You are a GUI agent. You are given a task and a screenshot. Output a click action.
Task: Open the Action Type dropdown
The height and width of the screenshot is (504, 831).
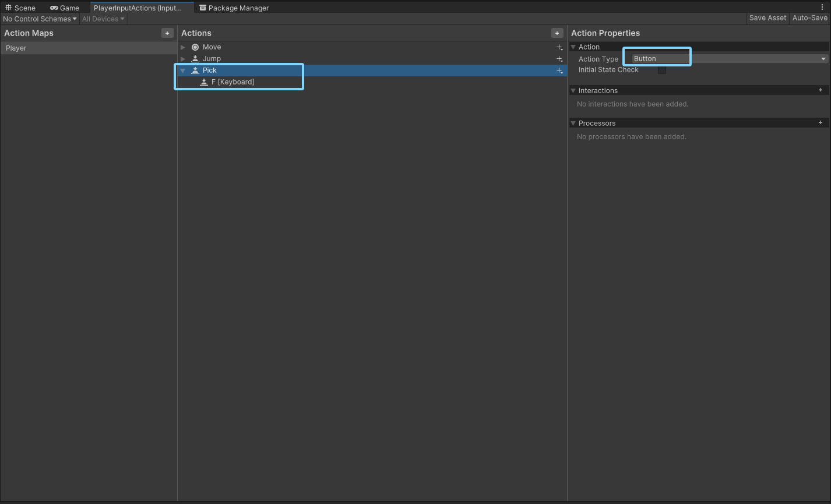[x=730, y=59]
